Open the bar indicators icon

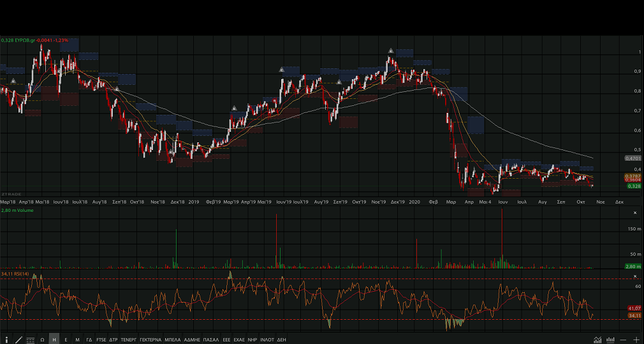pyautogui.click(x=610, y=340)
